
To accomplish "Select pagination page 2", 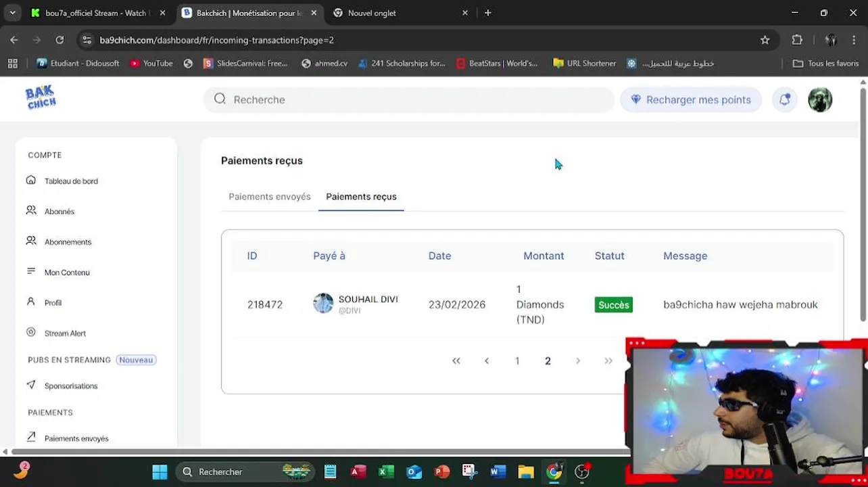I will [x=548, y=361].
